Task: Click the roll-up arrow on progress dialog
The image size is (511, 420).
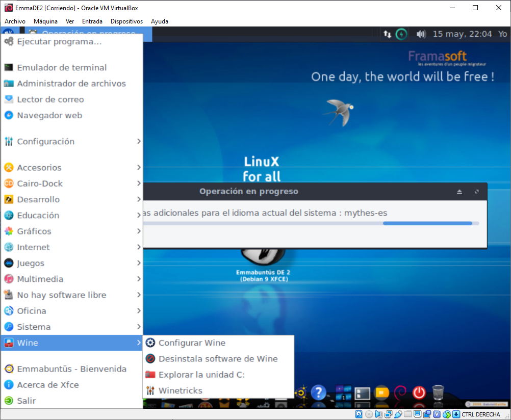Action: click(x=459, y=192)
